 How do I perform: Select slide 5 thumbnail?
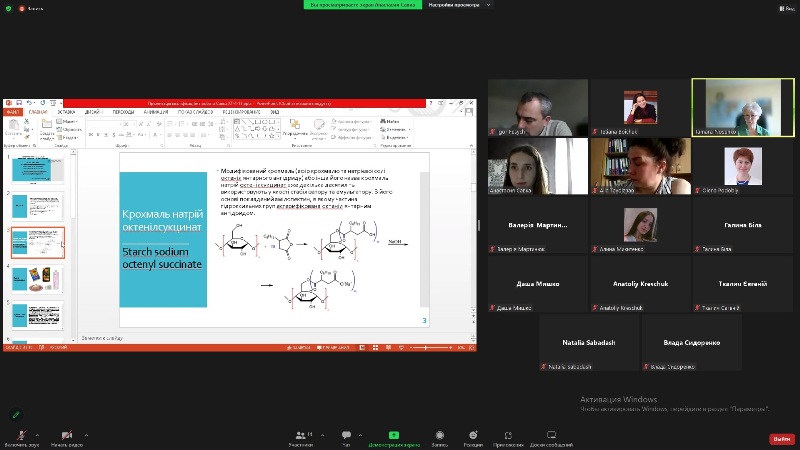(37, 316)
